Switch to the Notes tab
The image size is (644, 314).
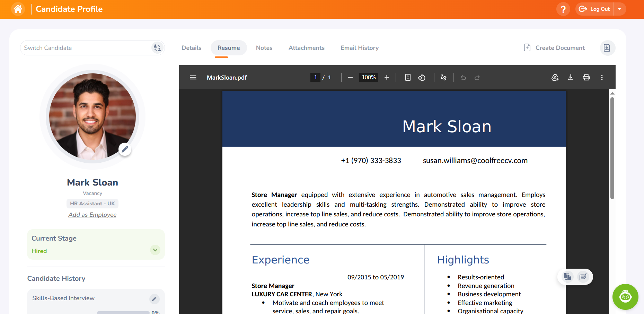(264, 48)
